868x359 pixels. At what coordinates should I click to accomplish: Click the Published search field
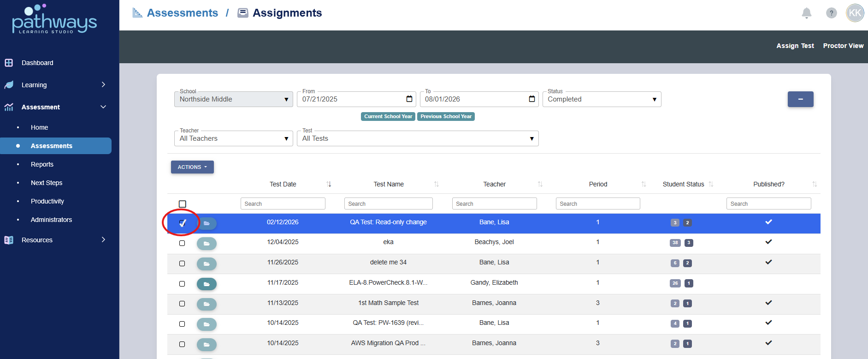(769, 203)
